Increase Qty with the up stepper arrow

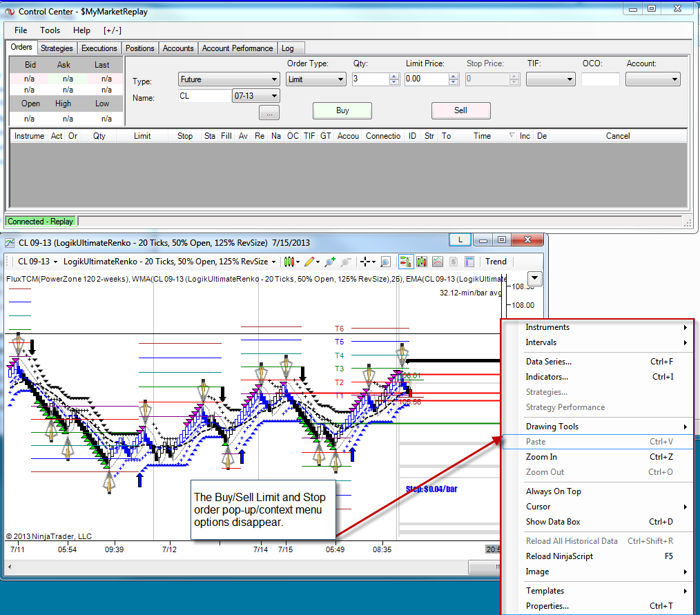[x=394, y=76]
